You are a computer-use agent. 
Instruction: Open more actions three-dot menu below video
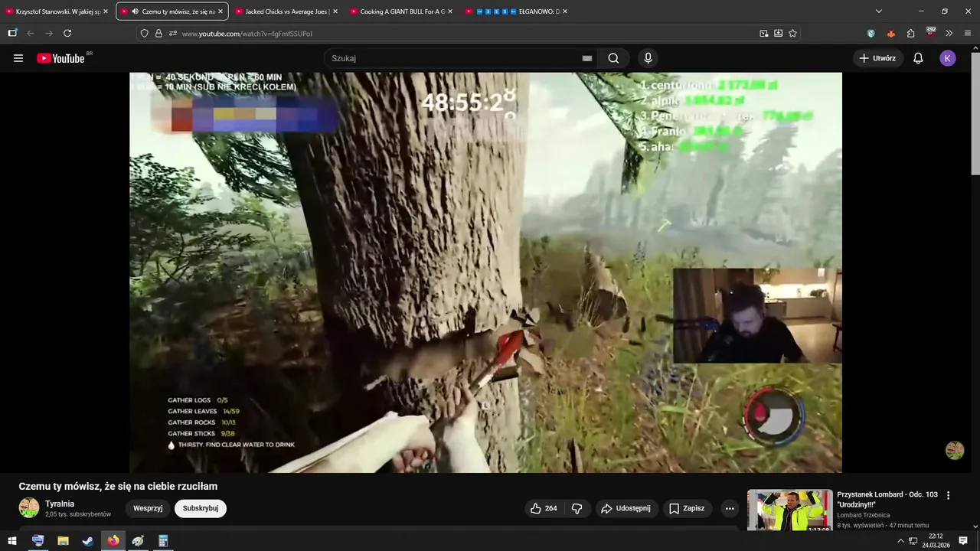click(x=730, y=508)
